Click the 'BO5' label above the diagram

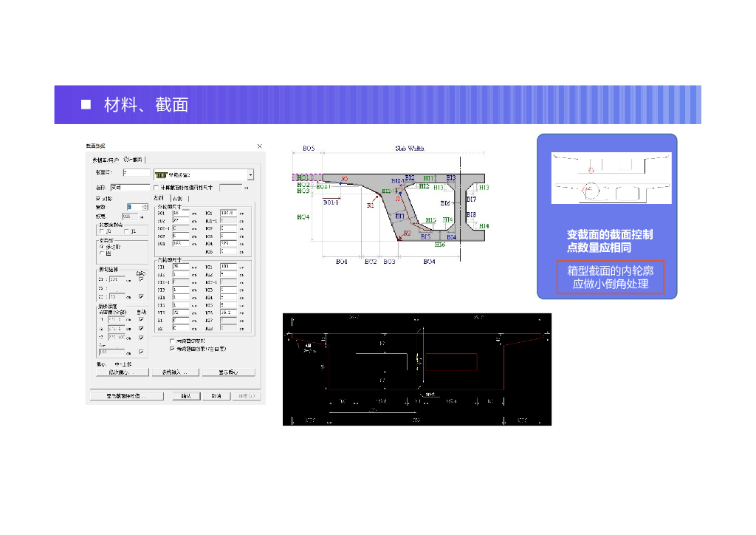click(x=309, y=148)
